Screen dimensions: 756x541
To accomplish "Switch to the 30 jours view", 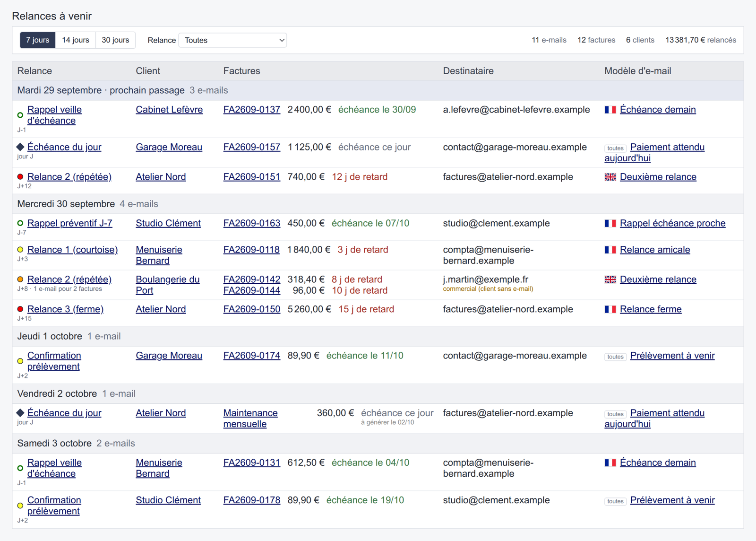I will coord(115,40).
